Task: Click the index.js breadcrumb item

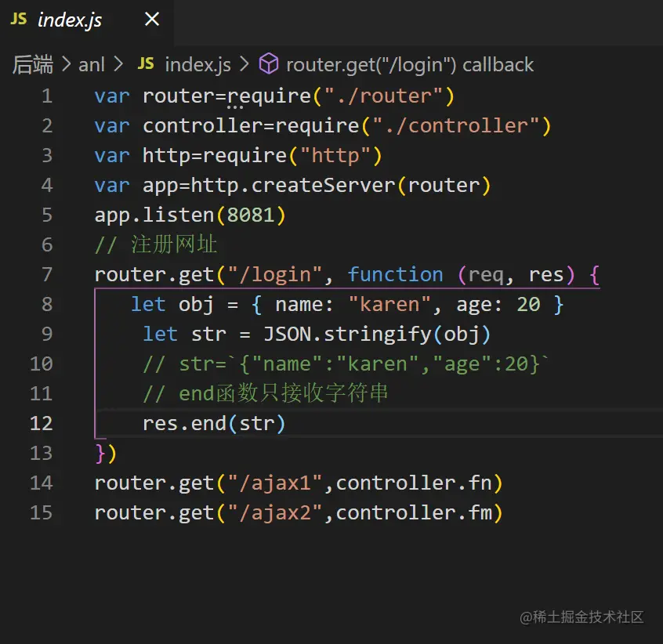Action: pos(198,65)
